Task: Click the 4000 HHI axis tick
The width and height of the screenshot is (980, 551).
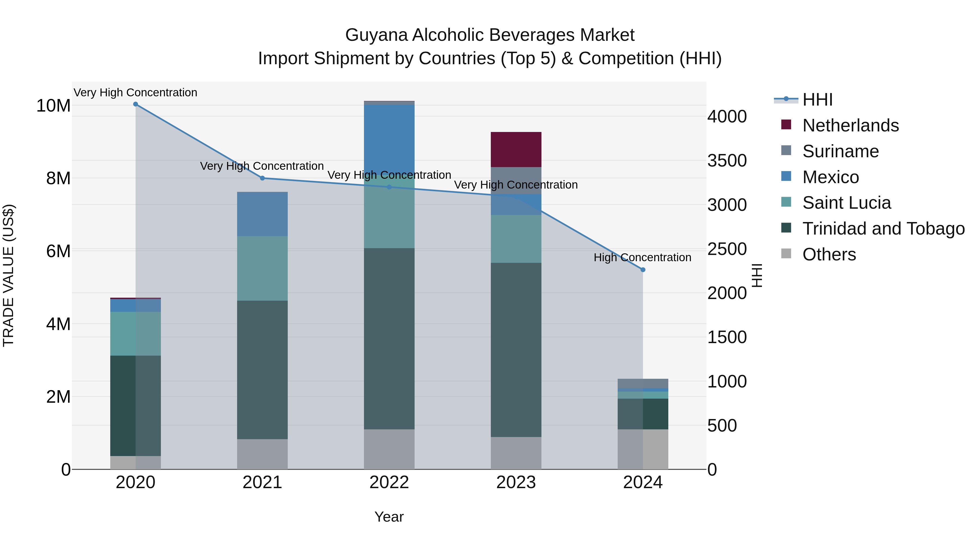Action: pyautogui.click(x=727, y=116)
